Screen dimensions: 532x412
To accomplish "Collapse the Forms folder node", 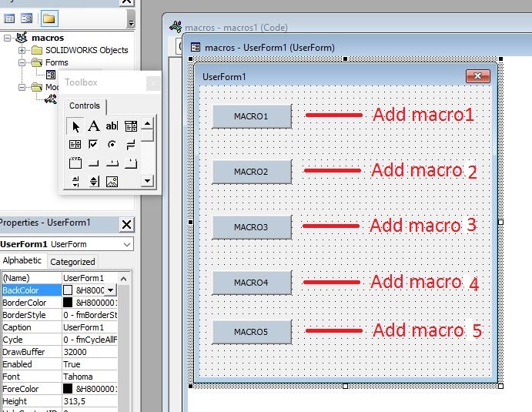I will point(22,62).
